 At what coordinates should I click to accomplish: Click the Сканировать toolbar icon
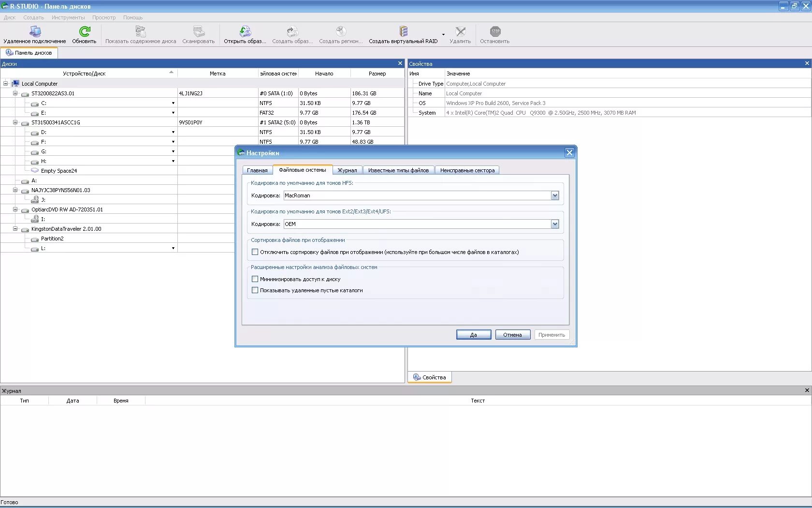(199, 31)
